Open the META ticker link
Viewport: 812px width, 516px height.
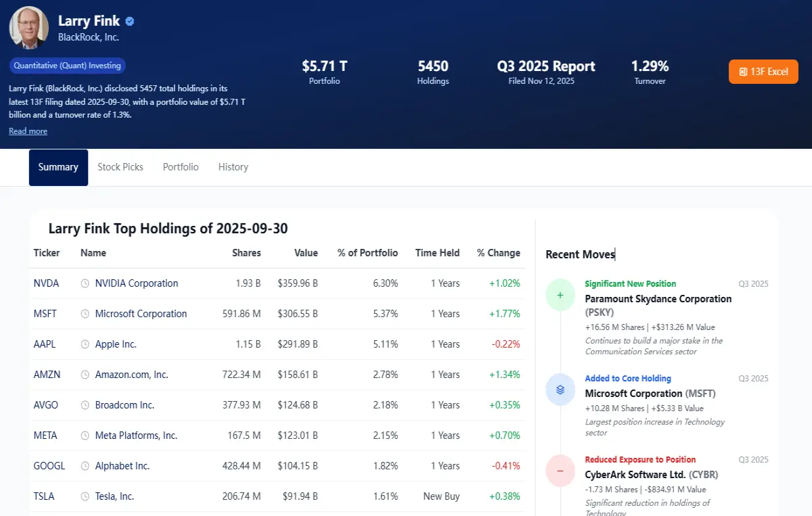coord(45,436)
